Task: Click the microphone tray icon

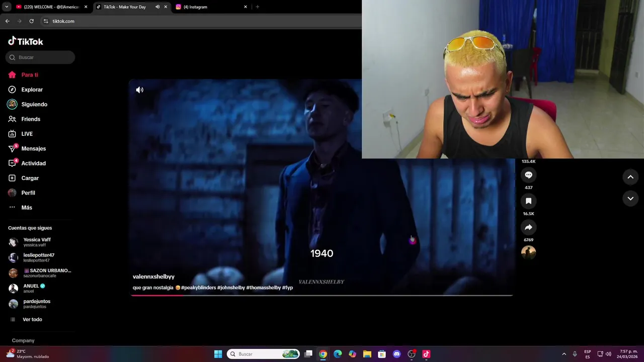Action: 575,354
